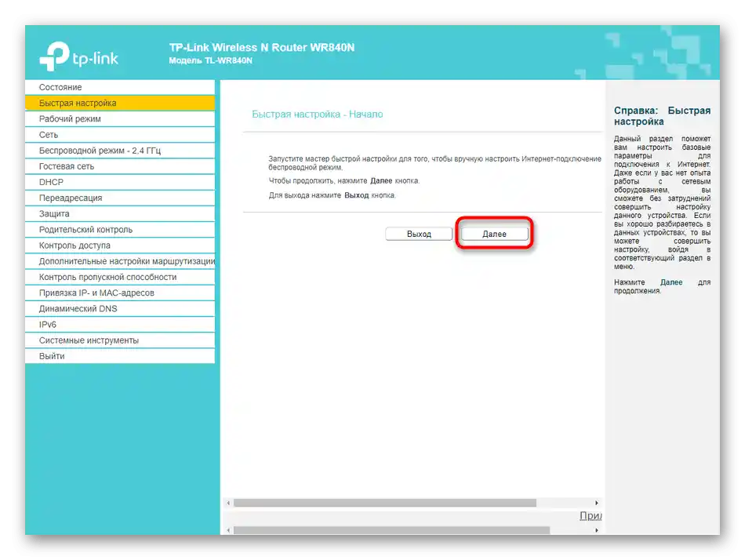Open the Состояние menu item
Viewport: 745px width, 560px height.
coord(120,87)
